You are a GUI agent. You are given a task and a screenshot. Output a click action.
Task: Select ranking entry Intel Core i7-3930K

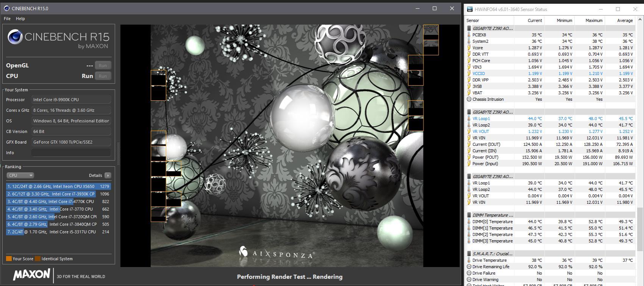pyautogui.click(x=58, y=194)
